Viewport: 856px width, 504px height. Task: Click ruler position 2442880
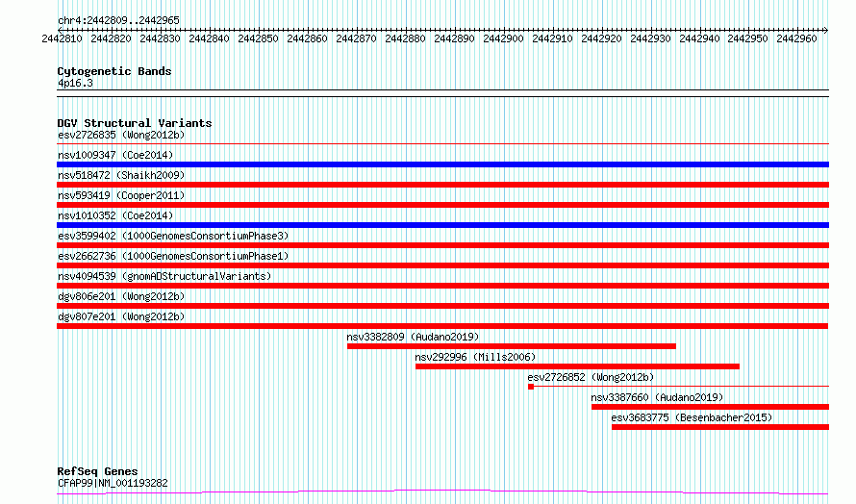click(405, 38)
